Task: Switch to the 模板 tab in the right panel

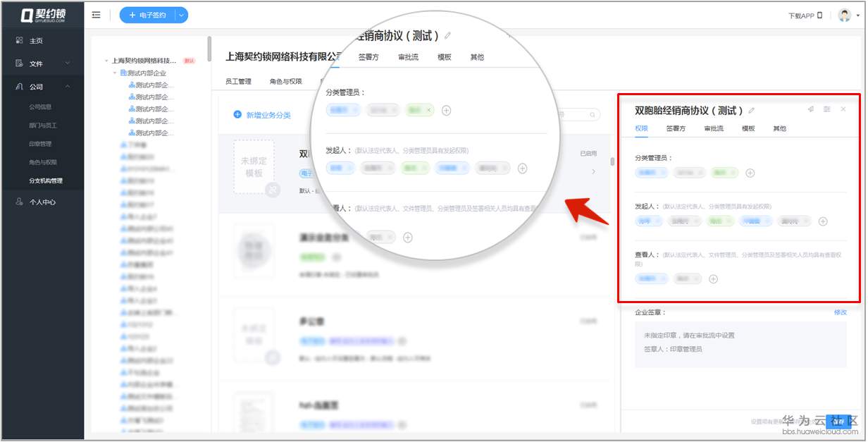Action: 748,129
